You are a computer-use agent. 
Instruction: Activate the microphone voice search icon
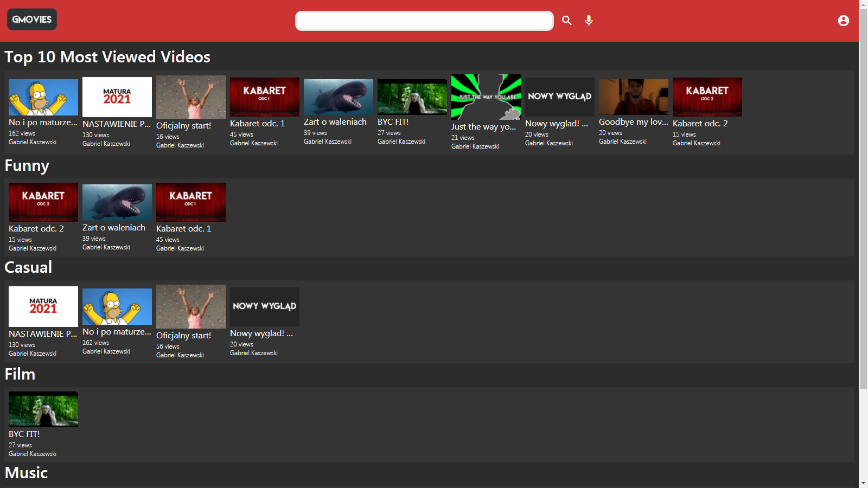click(x=589, y=21)
